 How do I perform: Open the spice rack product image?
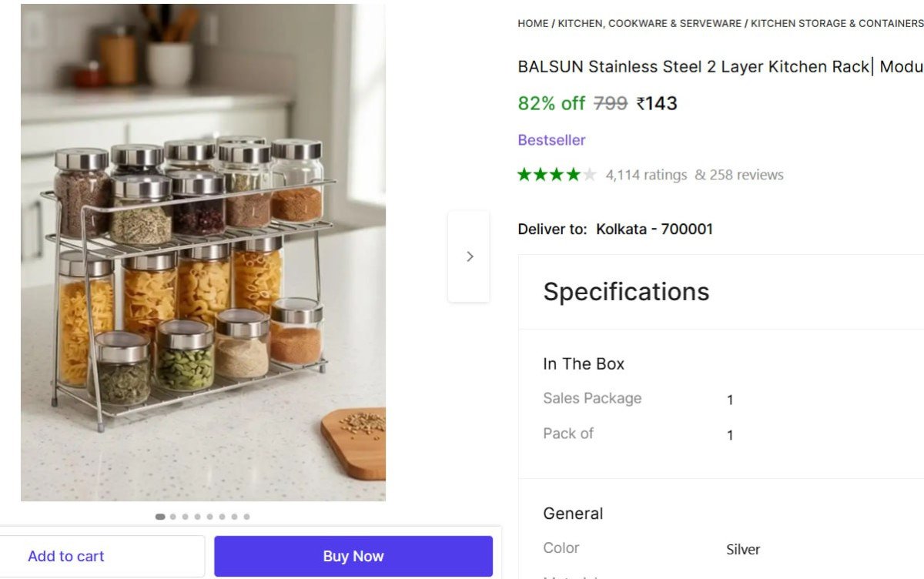point(203,253)
